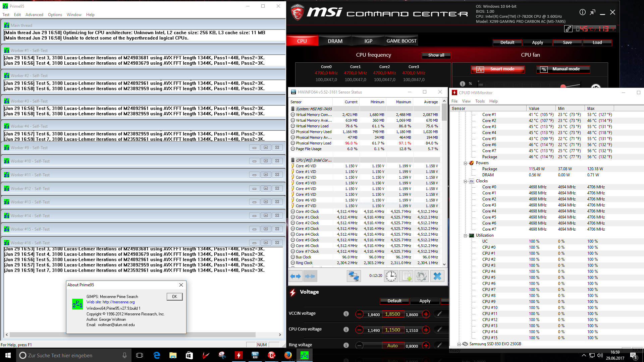Image resolution: width=644 pixels, height=362 pixels.
Task: Close HWiNFO sensors with blue X
Action: tap(437, 276)
